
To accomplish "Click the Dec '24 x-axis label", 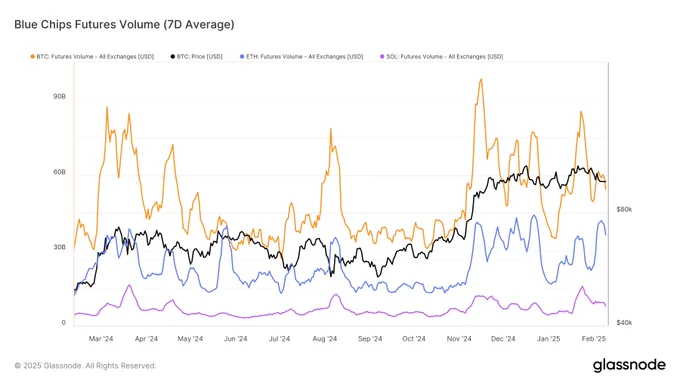I will click(503, 339).
